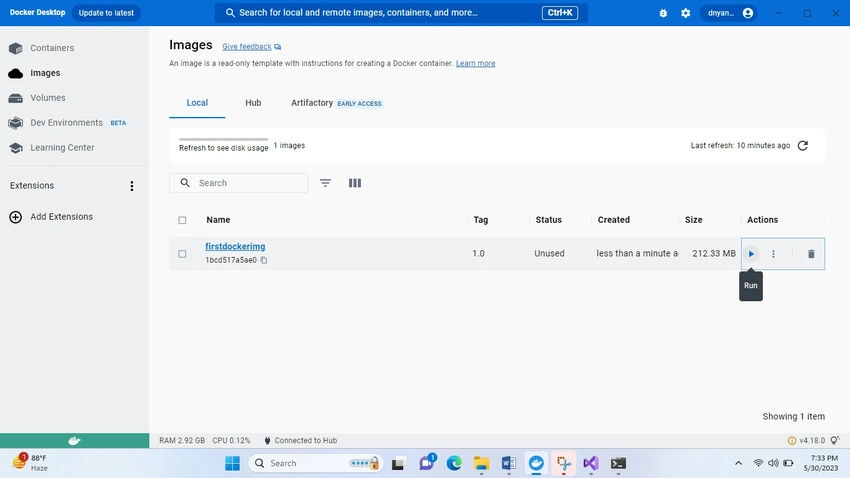The width and height of the screenshot is (850, 478).
Task: Open Volumes in the sidebar
Action: (37, 98)
